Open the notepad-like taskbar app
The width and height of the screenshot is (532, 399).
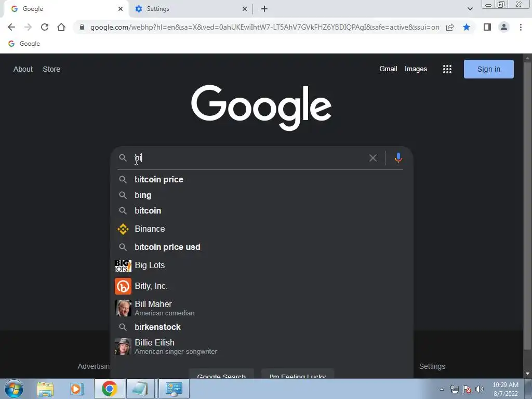pos(140,389)
